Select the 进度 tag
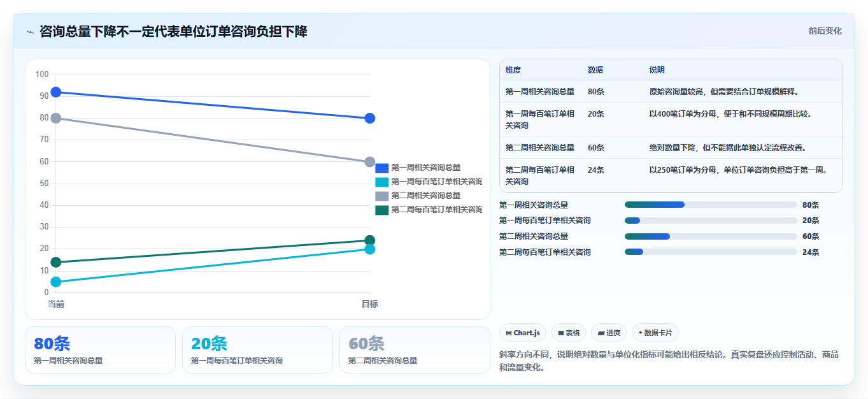 609,333
